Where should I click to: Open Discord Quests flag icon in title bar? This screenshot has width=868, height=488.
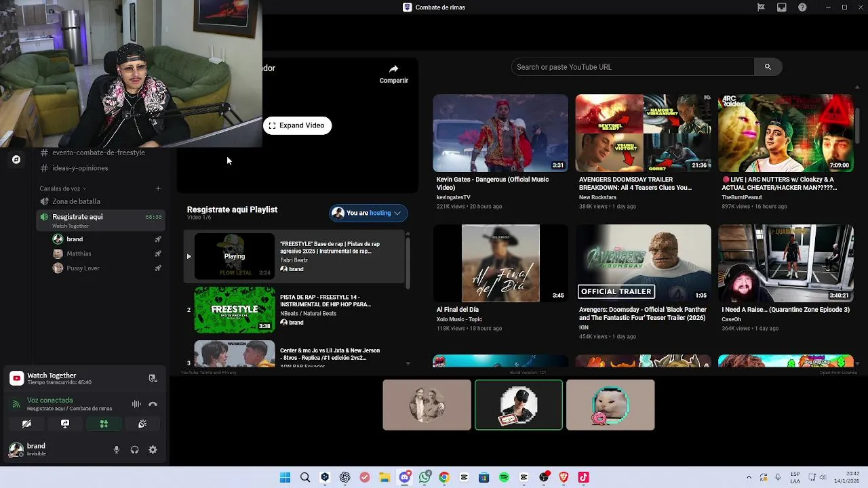[761, 7]
